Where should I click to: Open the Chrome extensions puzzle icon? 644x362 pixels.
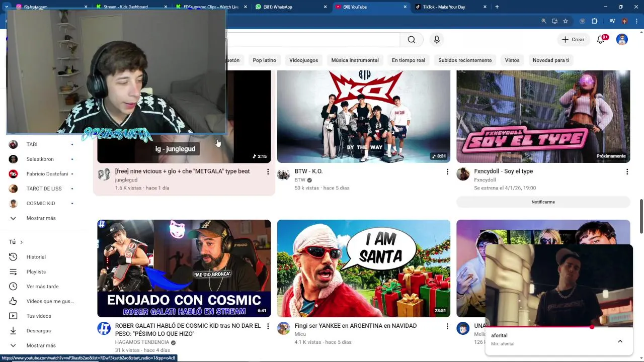[x=594, y=21]
